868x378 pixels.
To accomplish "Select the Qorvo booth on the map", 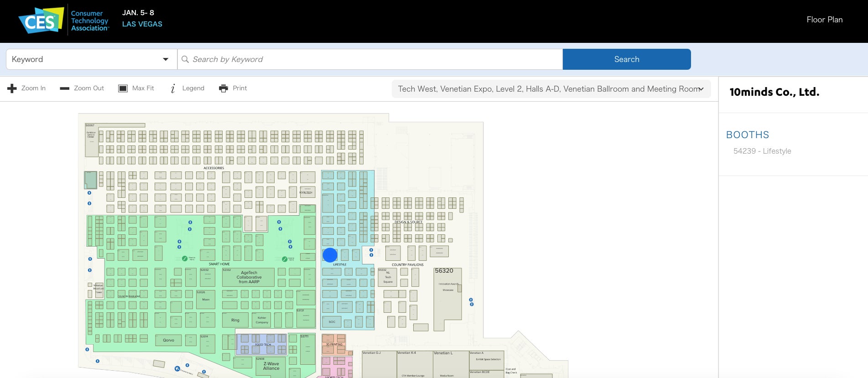I will click(x=168, y=340).
